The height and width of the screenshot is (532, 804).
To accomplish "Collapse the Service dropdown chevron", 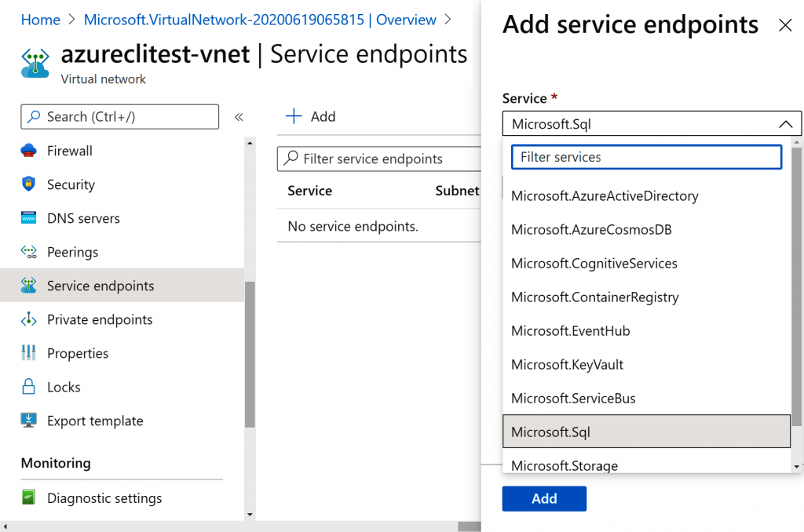I will click(785, 124).
